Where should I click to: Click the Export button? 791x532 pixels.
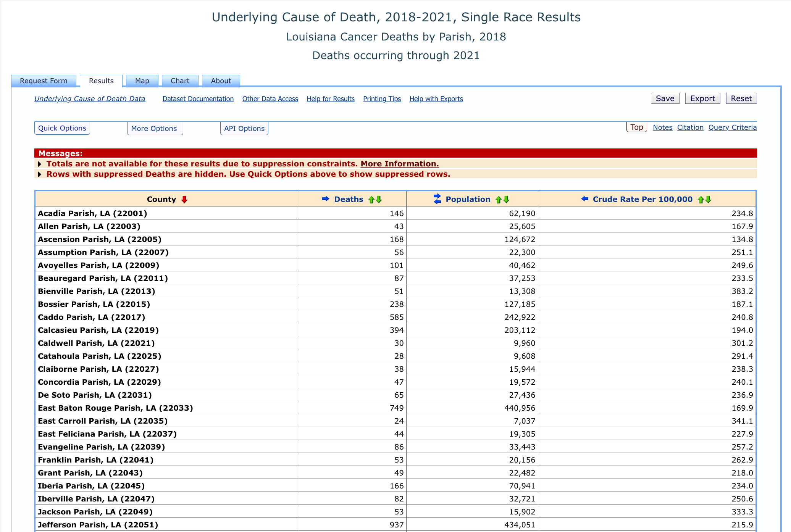tap(702, 98)
